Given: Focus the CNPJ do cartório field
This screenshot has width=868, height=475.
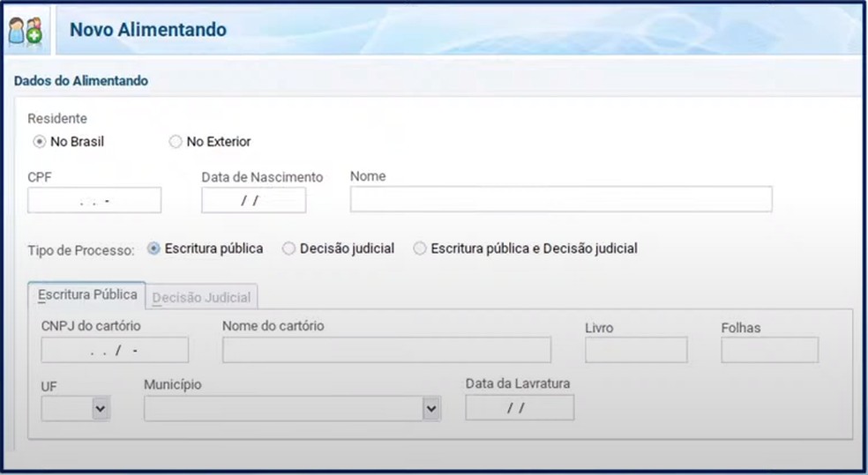Looking at the screenshot, I should coord(115,350).
